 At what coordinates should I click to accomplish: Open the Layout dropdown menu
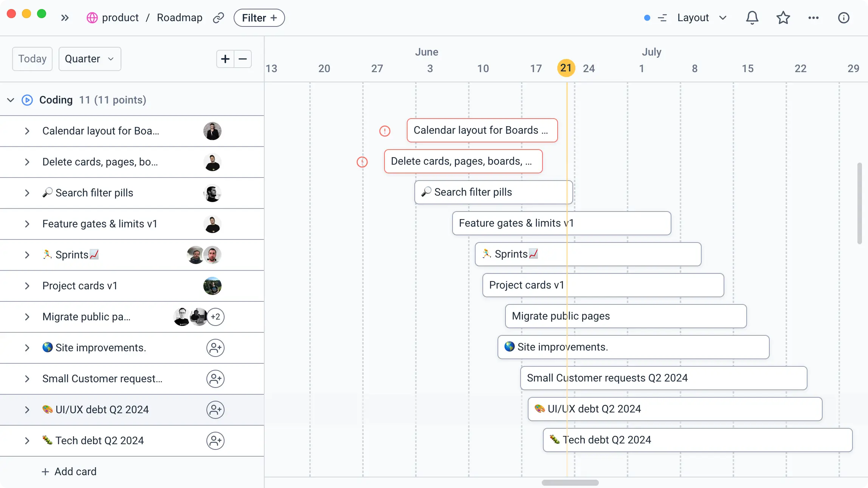pyautogui.click(x=701, y=18)
